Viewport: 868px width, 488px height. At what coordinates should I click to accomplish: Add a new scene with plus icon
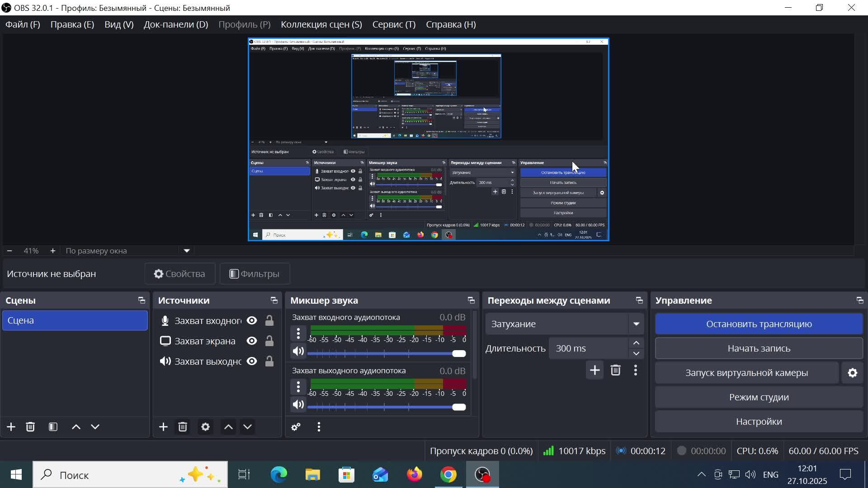pos(11,427)
